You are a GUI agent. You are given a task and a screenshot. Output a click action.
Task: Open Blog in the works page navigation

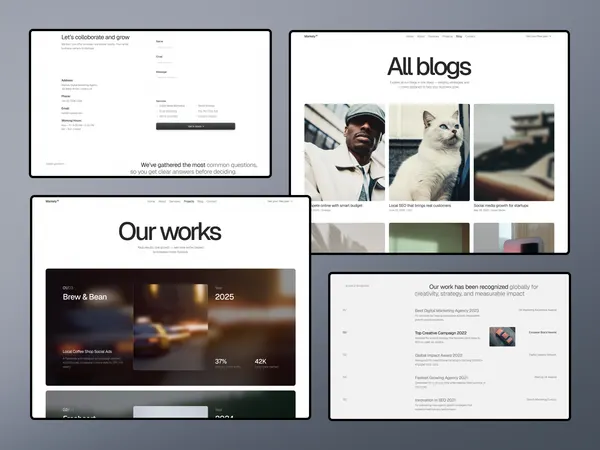[x=200, y=201]
